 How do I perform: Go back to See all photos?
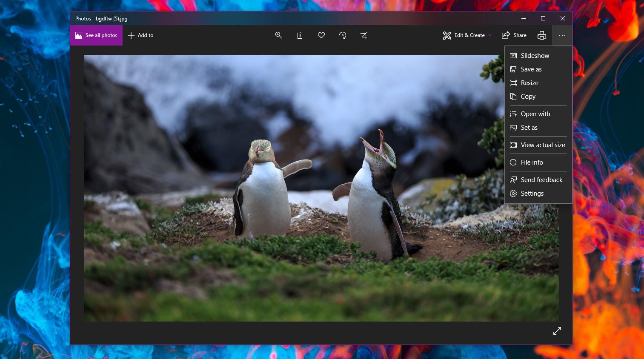[x=96, y=35]
